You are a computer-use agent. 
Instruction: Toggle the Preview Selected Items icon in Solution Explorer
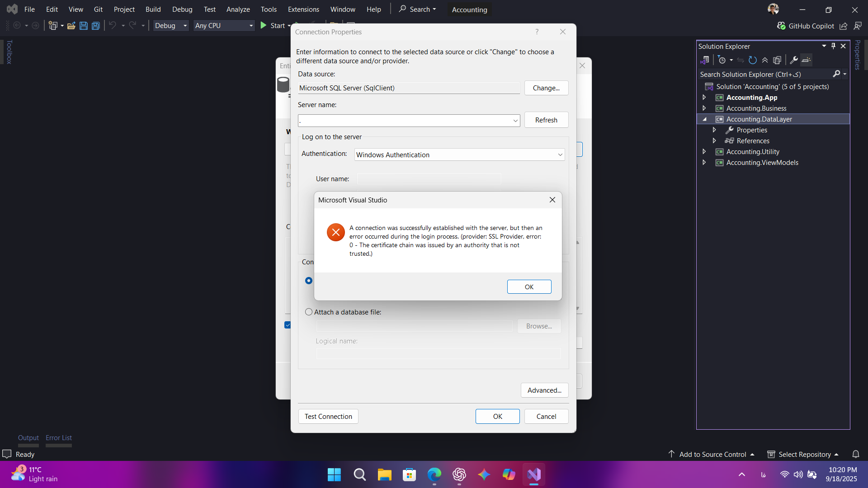807,60
